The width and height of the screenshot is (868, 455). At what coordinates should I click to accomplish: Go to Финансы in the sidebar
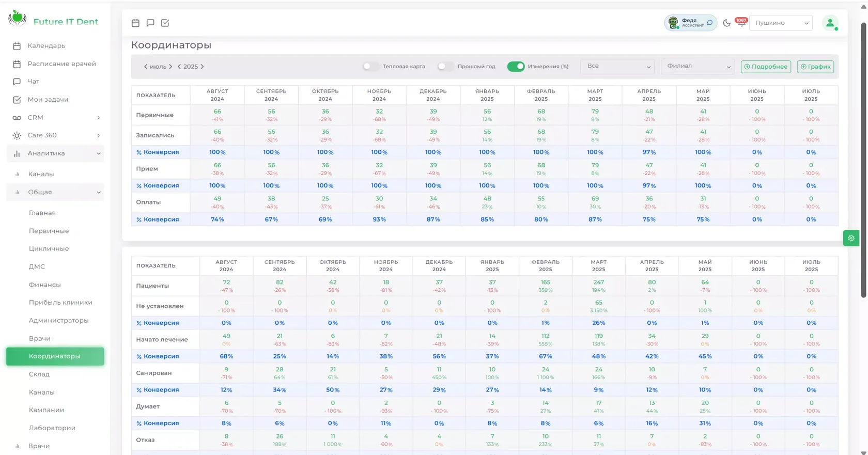click(45, 285)
